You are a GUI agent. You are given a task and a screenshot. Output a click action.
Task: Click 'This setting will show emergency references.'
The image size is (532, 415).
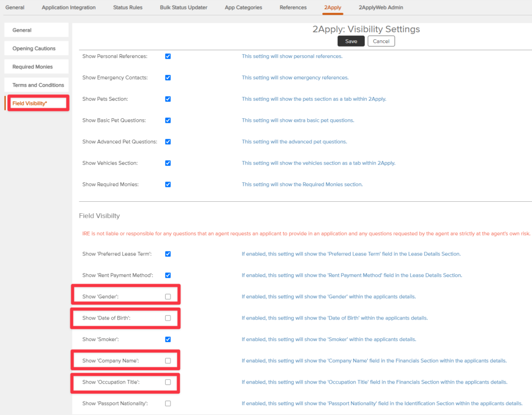point(295,77)
